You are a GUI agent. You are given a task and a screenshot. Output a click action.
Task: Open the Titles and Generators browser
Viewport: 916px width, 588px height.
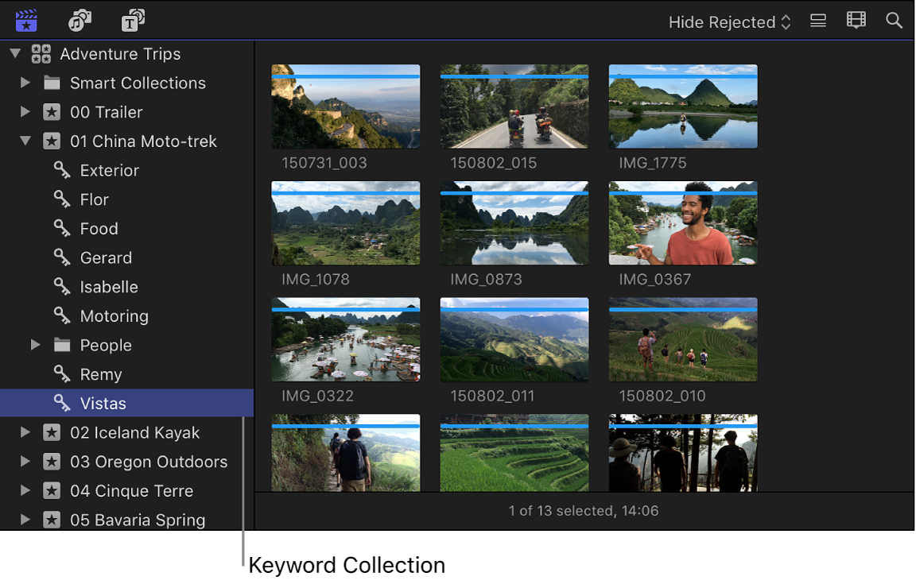(x=132, y=20)
